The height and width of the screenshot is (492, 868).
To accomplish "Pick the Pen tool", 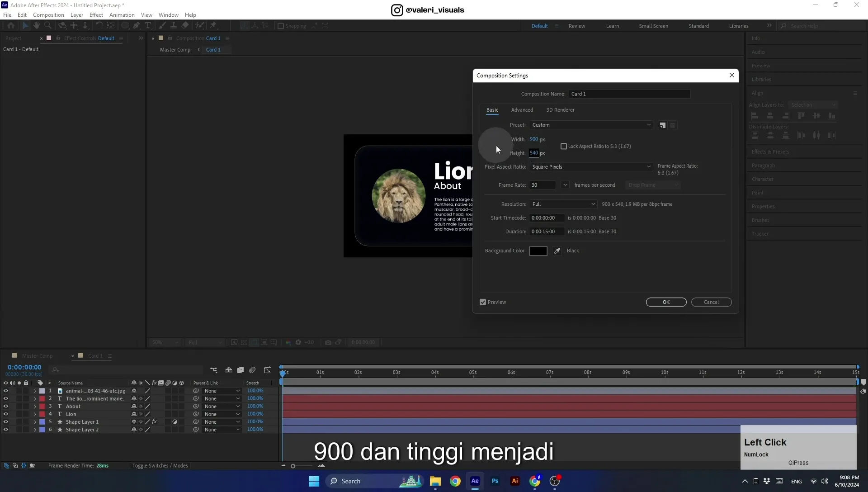I will point(137,26).
